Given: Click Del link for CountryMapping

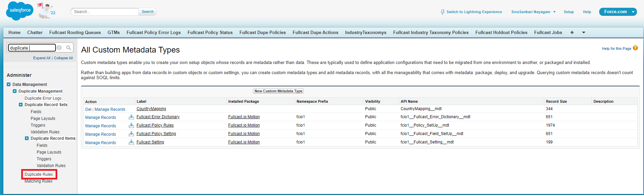Looking at the screenshot, I should (88, 109).
